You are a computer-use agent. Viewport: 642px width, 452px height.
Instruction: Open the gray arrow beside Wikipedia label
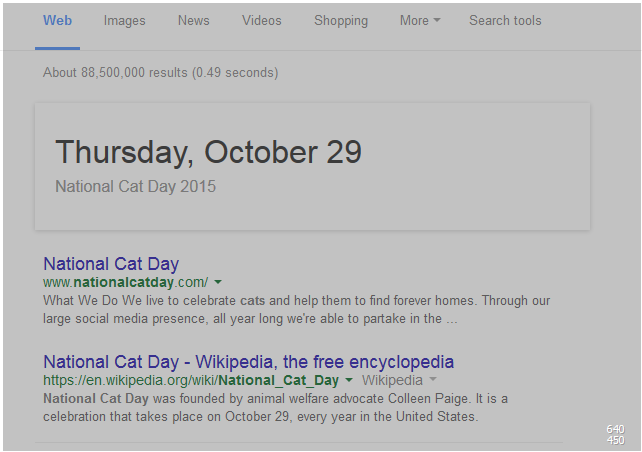[x=433, y=380]
